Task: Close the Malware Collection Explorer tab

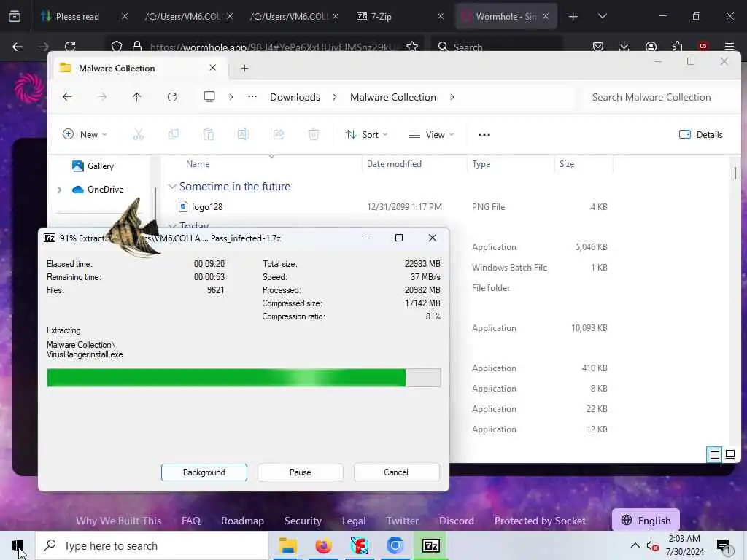Action: point(212,68)
